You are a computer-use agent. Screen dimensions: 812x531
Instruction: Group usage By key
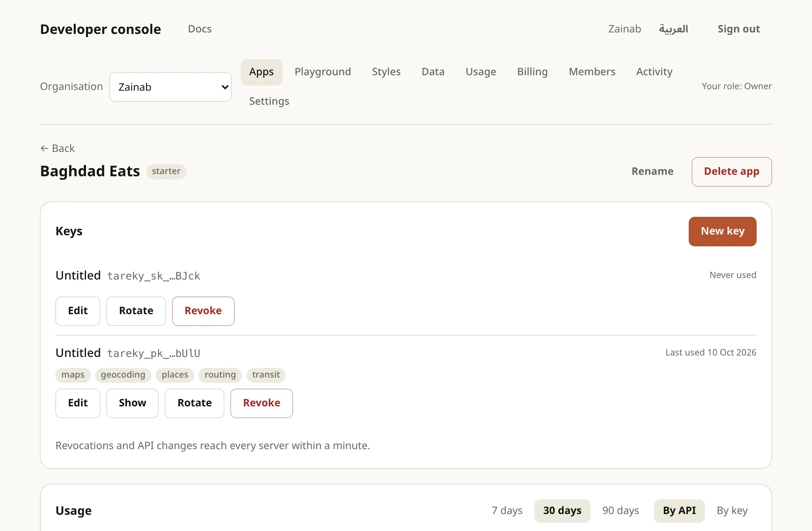pos(732,511)
